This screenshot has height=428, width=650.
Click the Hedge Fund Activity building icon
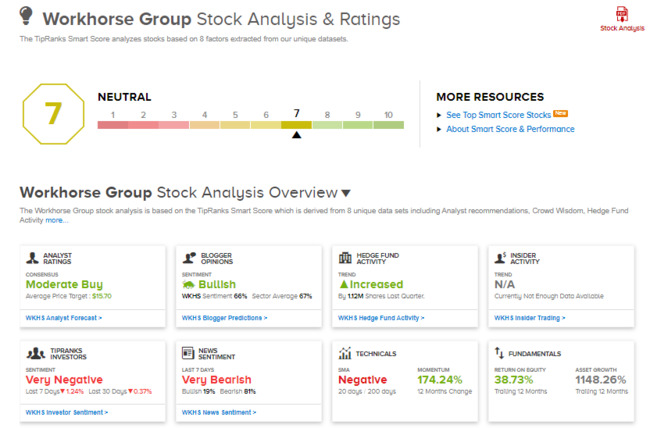coord(345,259)
